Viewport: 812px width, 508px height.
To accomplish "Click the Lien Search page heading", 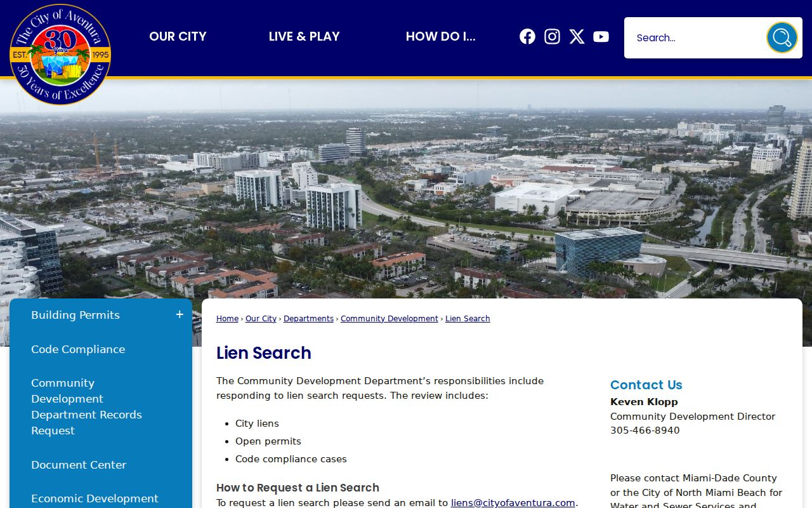I will [x=264, y=353].
